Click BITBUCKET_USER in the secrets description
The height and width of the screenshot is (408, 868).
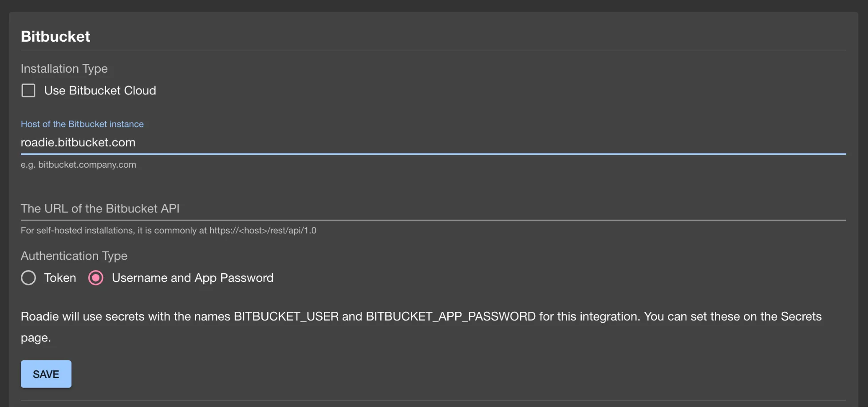[286, 317]
